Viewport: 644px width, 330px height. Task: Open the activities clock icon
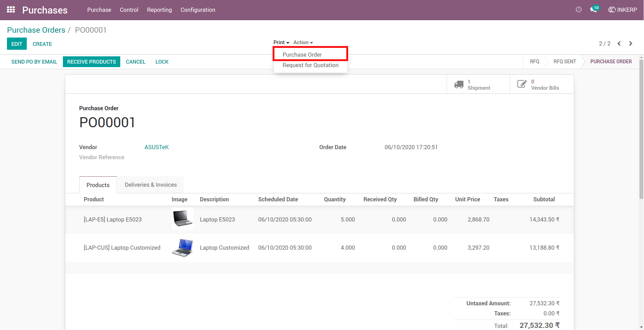579,10
